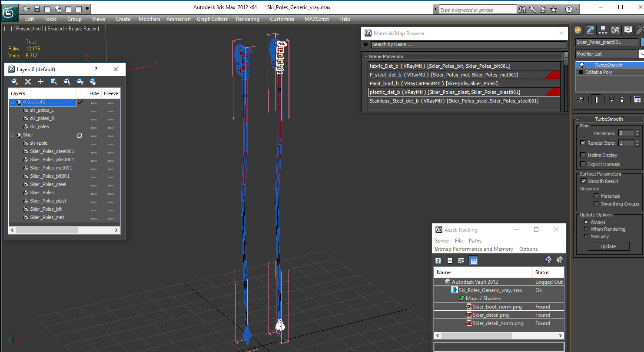Screen dimensions: 644x352
Task: Open the Graph Editors menu
Action: point(212,19)
